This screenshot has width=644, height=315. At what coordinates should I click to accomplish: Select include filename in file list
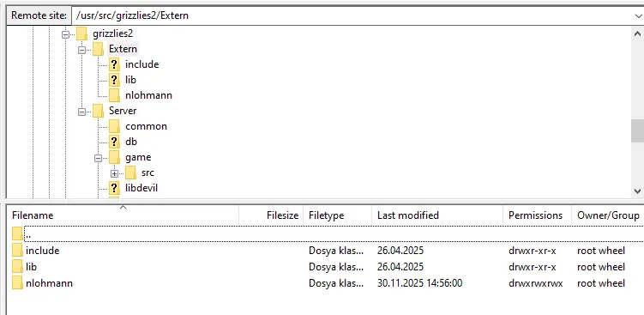coord(43,251)
